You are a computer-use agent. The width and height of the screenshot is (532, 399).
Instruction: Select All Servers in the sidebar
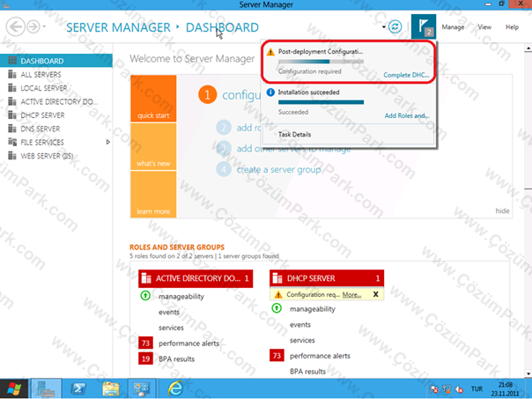(56, 74)
